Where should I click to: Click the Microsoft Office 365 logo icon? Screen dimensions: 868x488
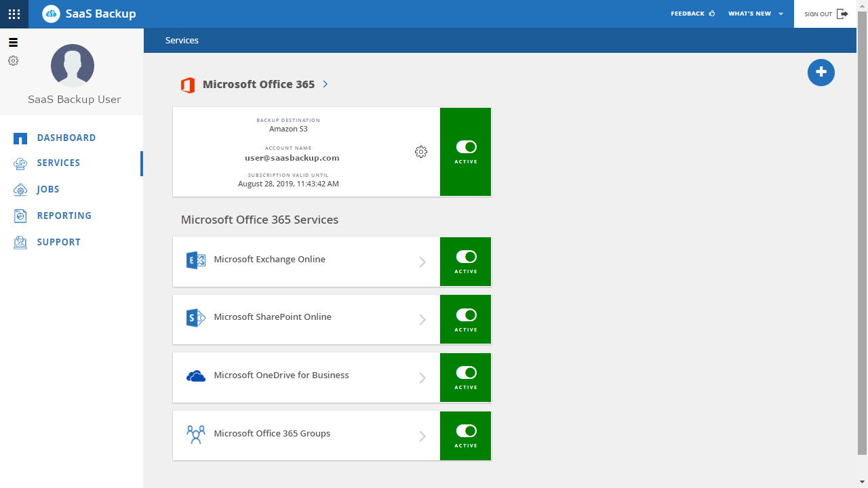tap(188, 85)
